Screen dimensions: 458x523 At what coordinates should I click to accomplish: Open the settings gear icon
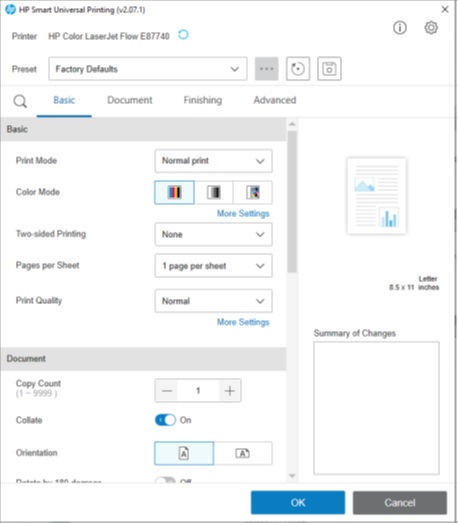click(431, 28)
